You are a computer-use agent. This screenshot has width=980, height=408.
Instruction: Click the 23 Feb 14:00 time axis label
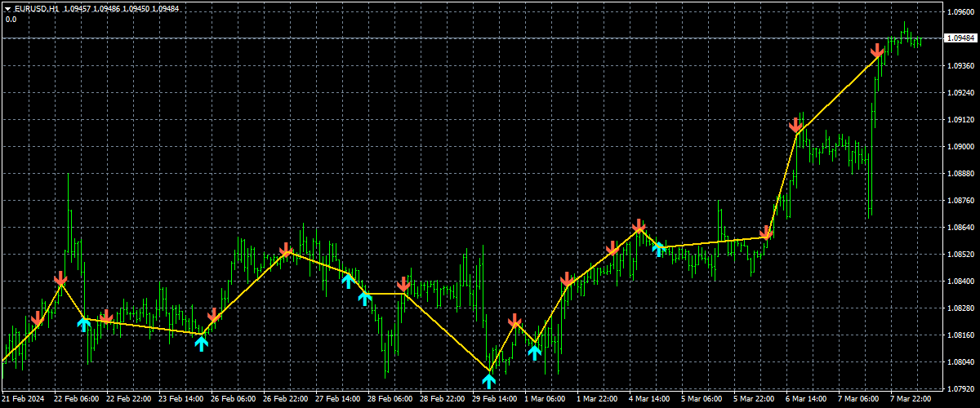(180, 400)
